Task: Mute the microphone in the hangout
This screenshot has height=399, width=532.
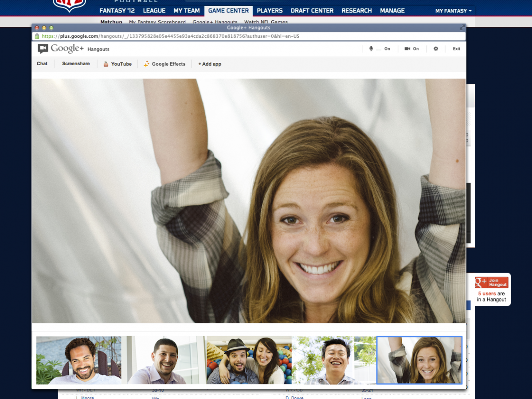Action: point(372,49)
